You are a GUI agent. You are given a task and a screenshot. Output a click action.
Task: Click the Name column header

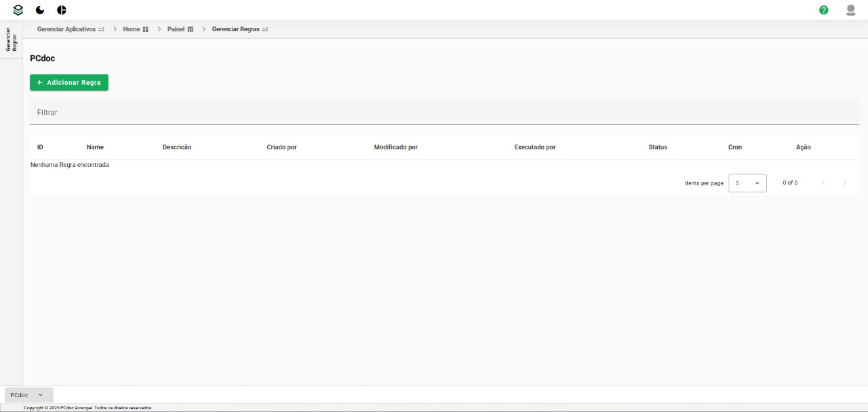point(95,147)
